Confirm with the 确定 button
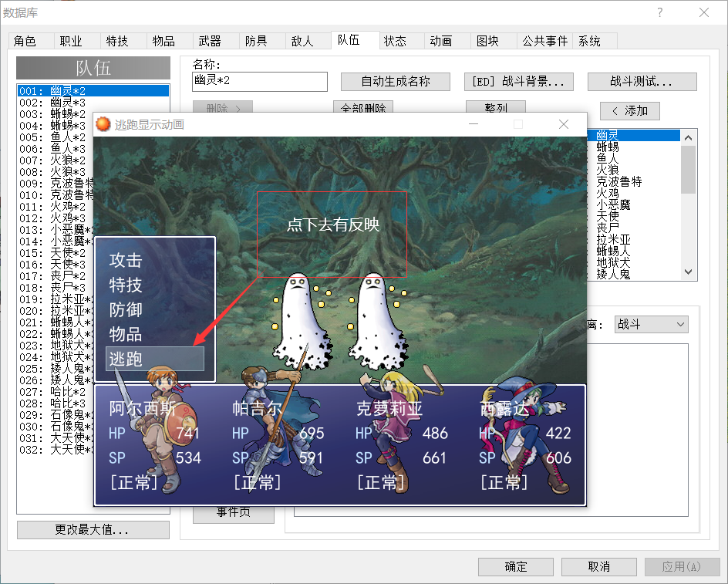The height and width of the screenshot is (584, 728). 516,567
